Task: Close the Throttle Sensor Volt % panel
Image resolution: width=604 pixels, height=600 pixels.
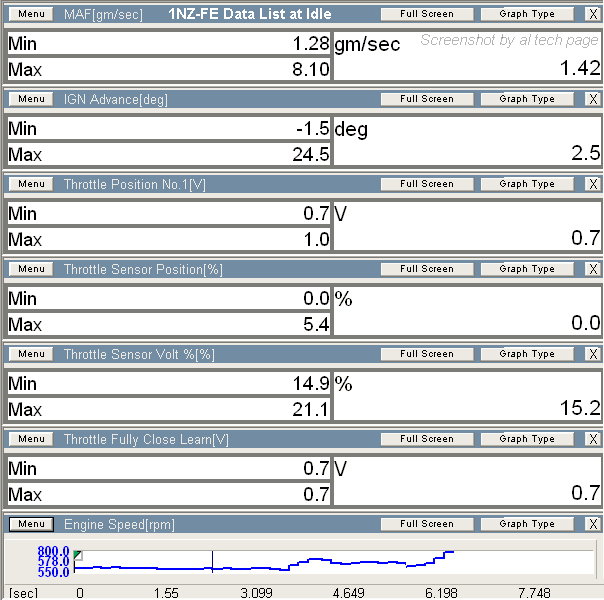Action: point(592,354)
